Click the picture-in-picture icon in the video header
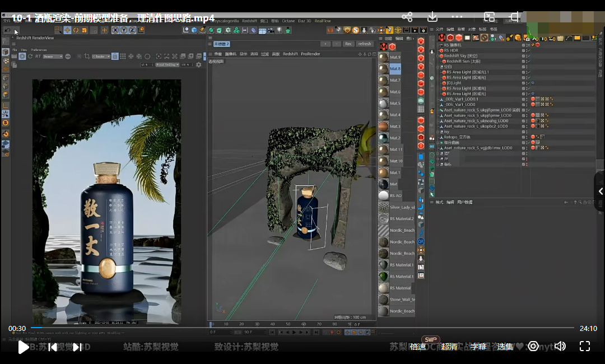This screenshot has width=605, height=364. tap(489, 17)
